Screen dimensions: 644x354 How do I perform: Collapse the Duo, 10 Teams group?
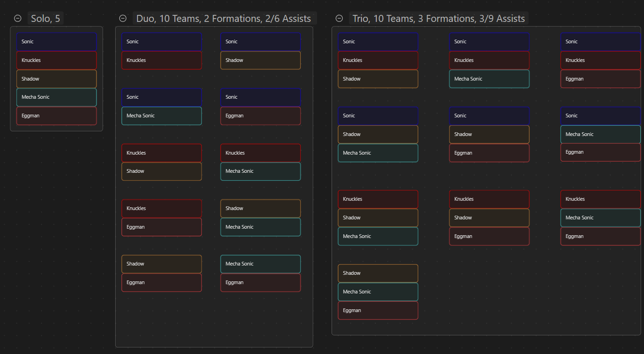click(123, 19)
